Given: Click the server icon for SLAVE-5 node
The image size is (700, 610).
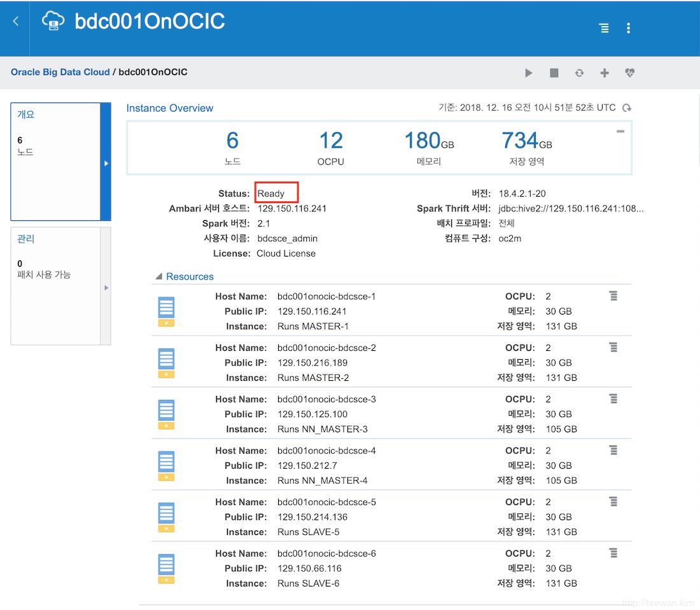Looking at the screenshot, I should (x=166, y=517).
